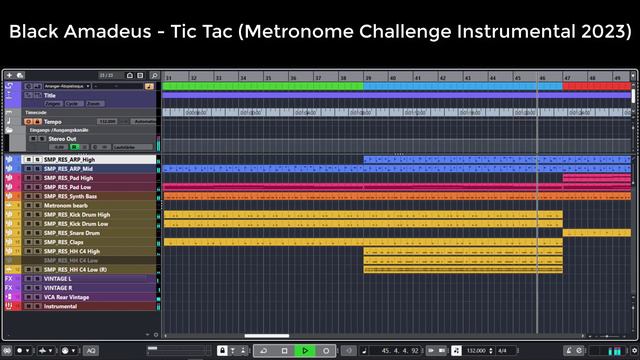Search tracks using the magnifier icon
Image resolution: width=640 pixels, height=360 pixels.
pos(154,76)
